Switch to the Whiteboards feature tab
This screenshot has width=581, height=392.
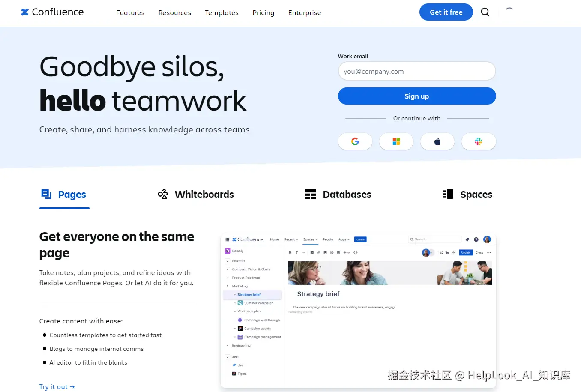pos(196,195)
